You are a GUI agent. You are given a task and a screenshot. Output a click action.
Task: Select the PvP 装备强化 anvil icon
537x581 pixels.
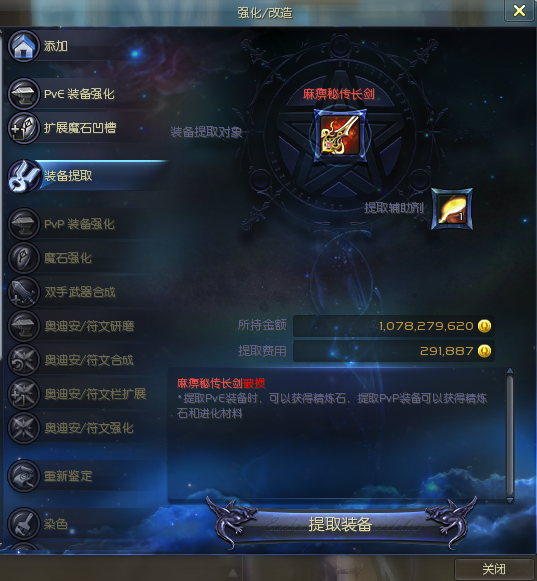point(24,224)
